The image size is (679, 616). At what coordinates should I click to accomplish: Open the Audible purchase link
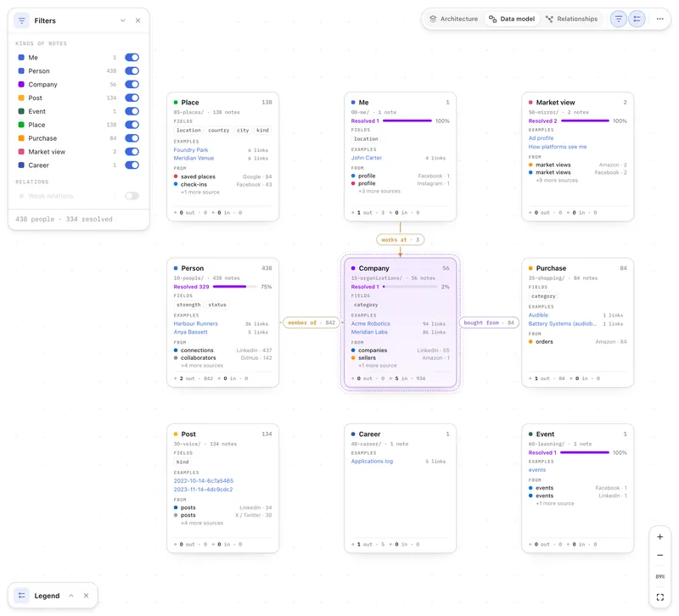click(x=538, y=315)
